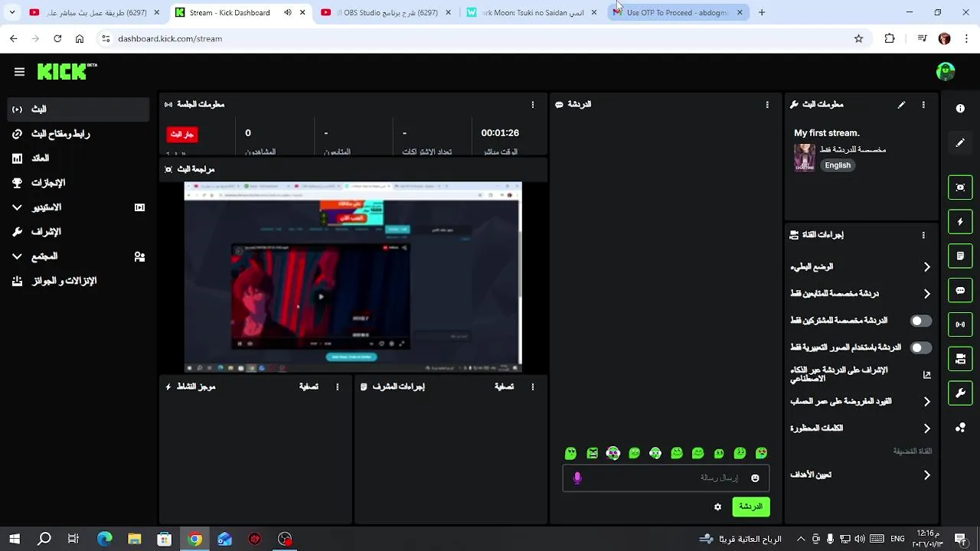Open three-dot menu of إجراءات المشرف panel
This screenshot has height=551, width=980.
click(x=533, y=387)
